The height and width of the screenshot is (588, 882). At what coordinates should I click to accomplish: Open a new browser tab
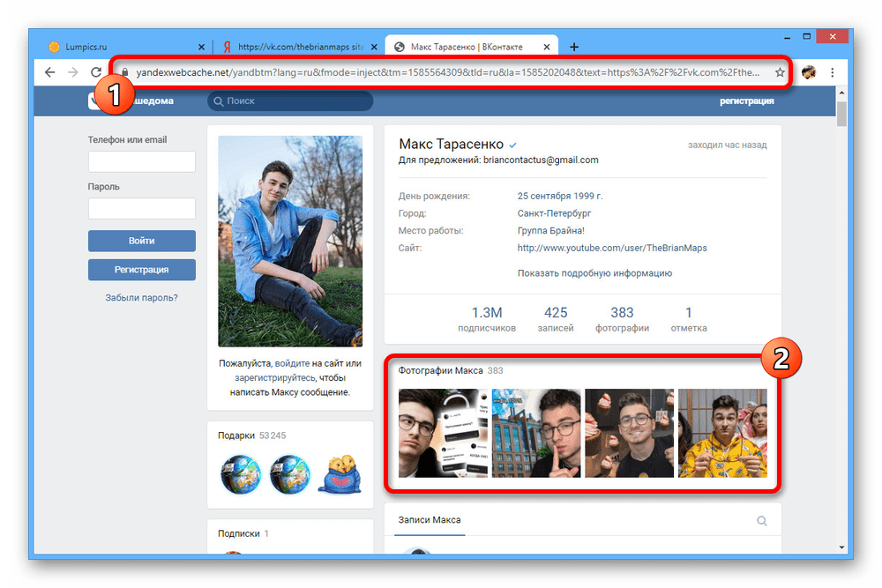click(574, 47)
